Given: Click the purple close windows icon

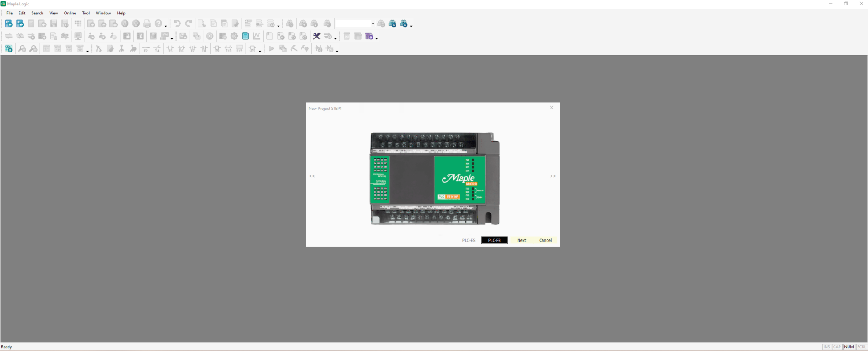Looking at the screenshot, I should [369, 36].
